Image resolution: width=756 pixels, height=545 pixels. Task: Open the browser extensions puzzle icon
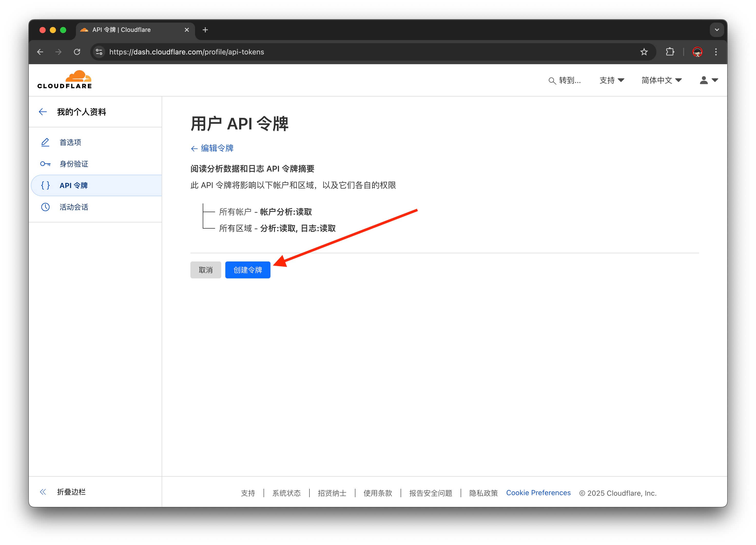click(670, 52)
